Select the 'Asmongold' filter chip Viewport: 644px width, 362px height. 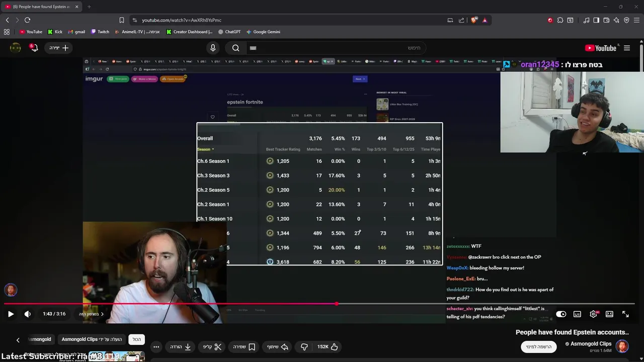[x=40, y=339]
